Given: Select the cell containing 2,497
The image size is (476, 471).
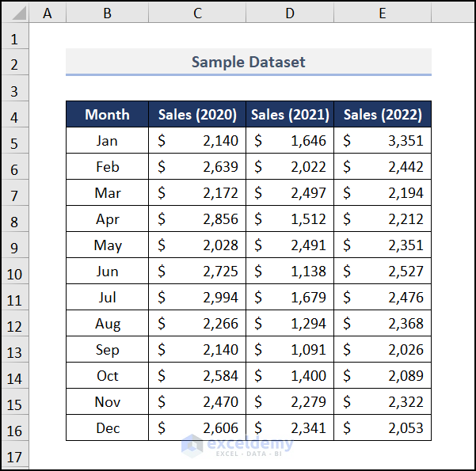Looking at the screenshot, I should click(x=290, y=193).
